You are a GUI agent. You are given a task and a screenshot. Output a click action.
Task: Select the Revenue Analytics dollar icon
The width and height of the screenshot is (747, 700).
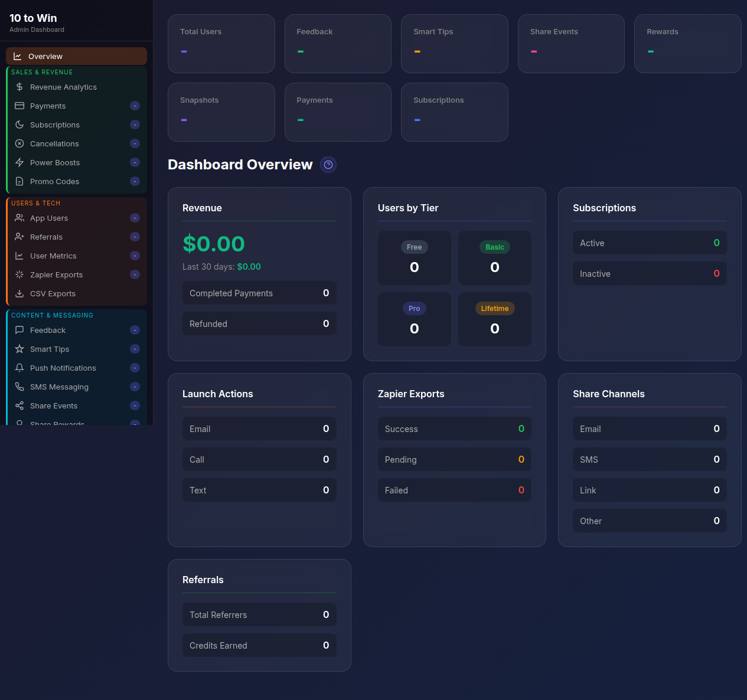(x=19, y=87)
